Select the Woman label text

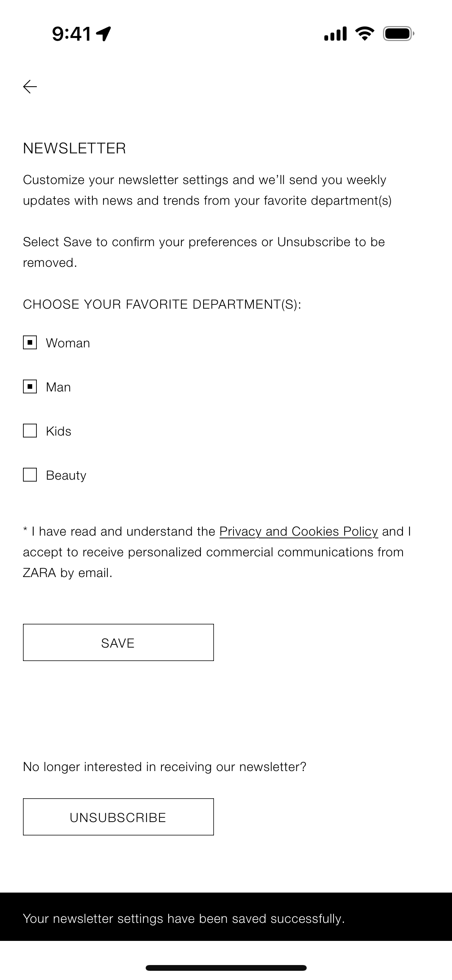[x=68, y=342]
